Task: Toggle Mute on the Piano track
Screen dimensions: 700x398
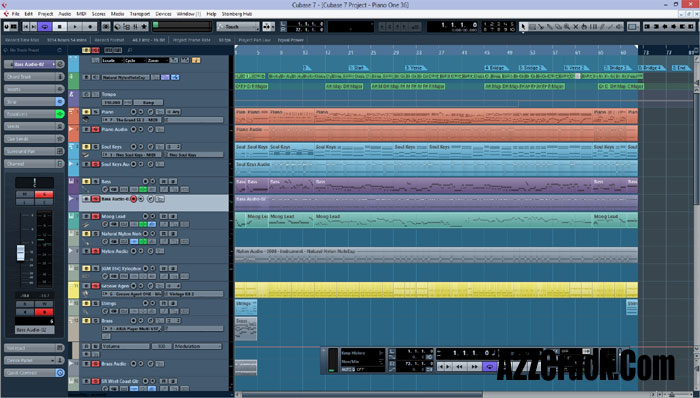Action: point(87,112)
